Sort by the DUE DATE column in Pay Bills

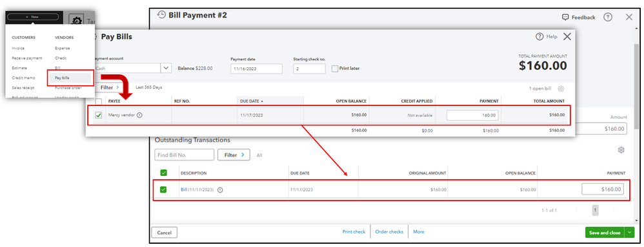pos(252,101)
